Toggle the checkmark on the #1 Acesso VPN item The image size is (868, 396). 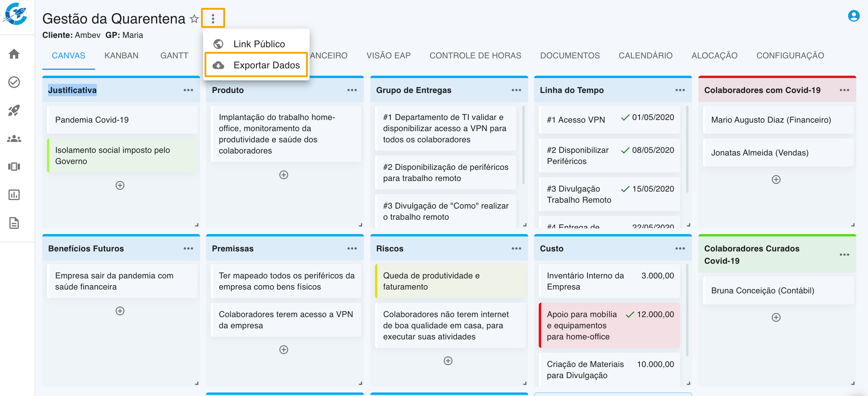click(x=625, y=117)
